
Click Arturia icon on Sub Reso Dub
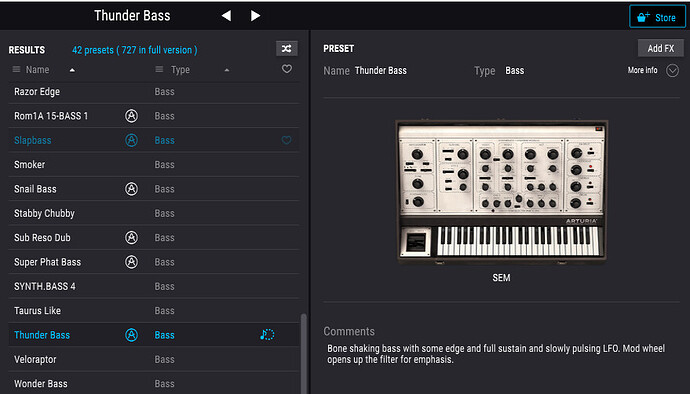pos(131,237)
